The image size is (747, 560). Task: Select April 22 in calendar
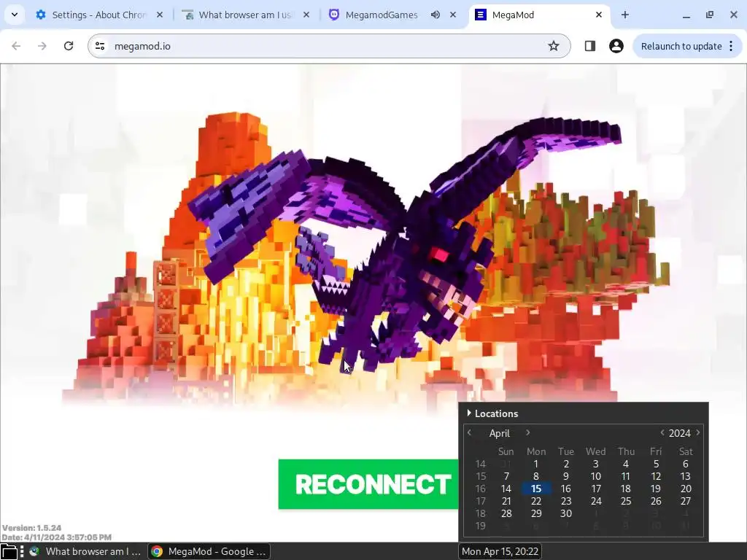(536, 501)
